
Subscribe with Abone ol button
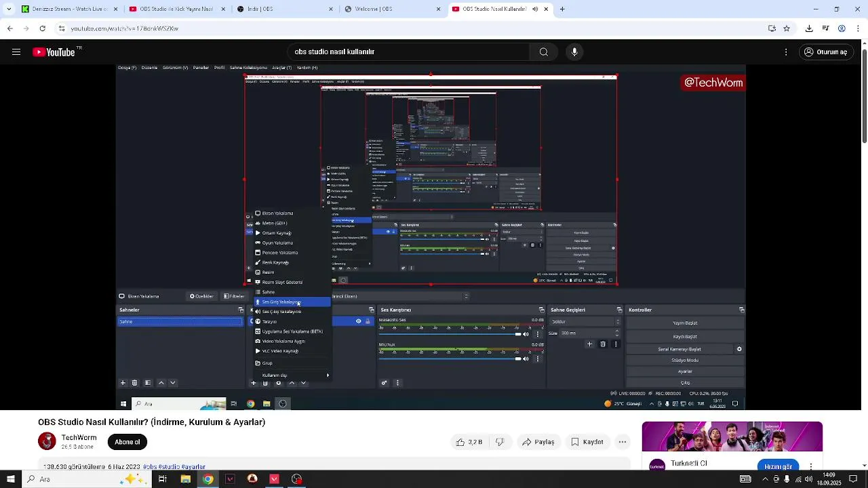coord(127,442)
